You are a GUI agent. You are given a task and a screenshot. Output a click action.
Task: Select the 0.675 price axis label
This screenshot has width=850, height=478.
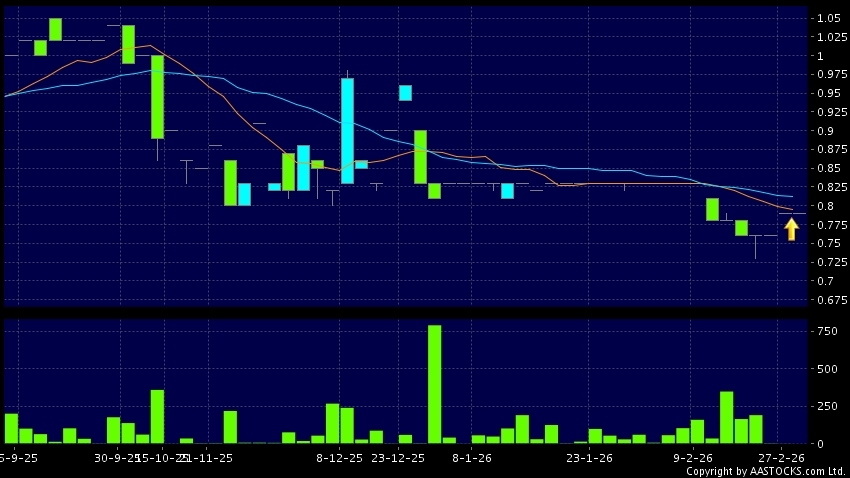click(x=827, y=300)
